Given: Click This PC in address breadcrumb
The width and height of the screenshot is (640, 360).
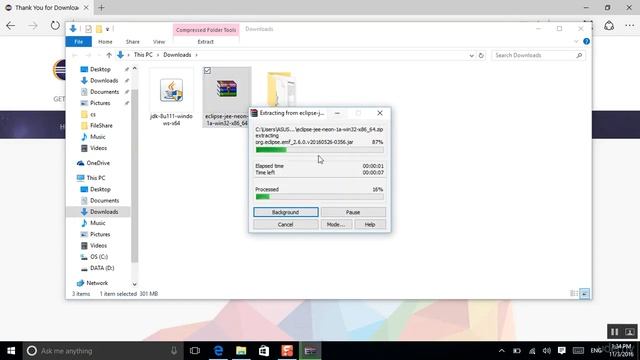Looking at the screenshot, I should [143, 55].
